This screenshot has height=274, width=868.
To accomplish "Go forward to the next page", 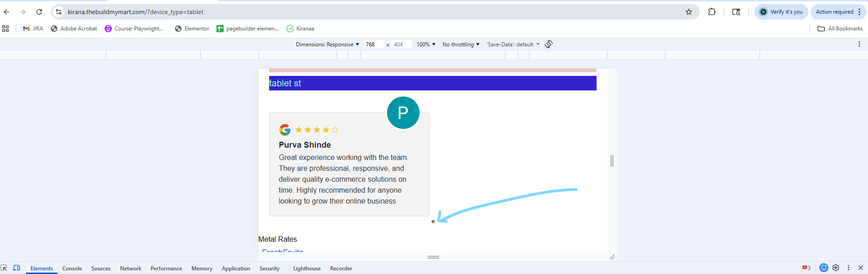I will (x=23, y=12).
